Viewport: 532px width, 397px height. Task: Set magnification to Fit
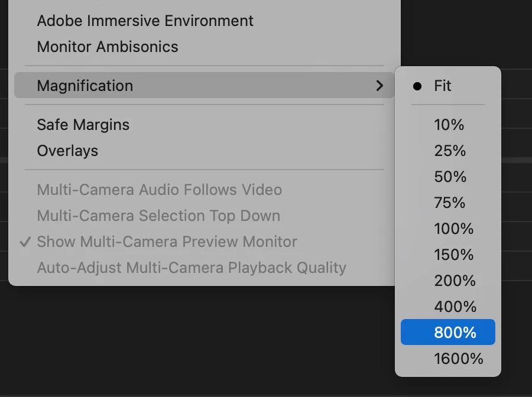click(x=442, y=86)
